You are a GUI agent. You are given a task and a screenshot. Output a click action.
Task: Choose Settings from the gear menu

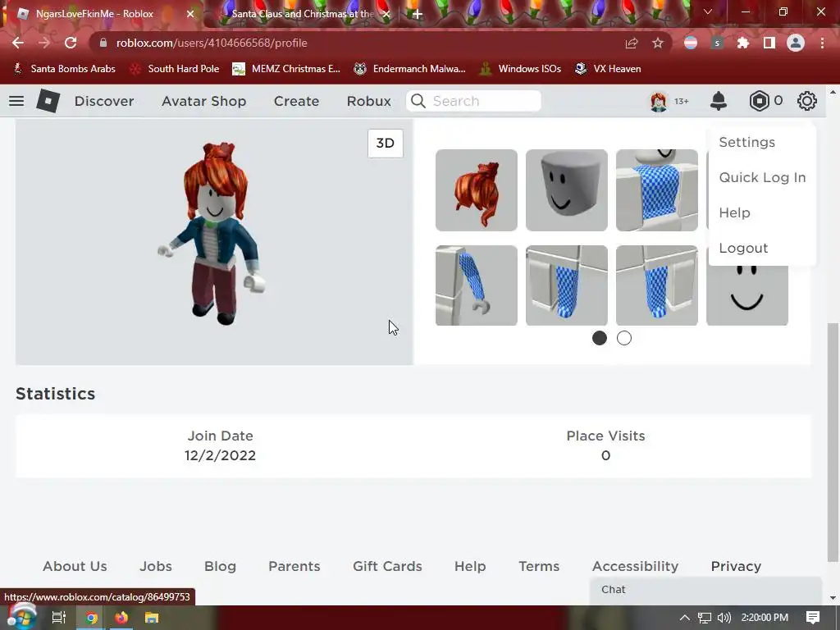pos(746,143)
